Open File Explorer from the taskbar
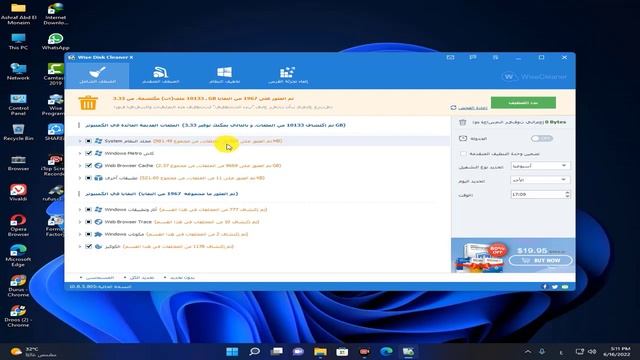This screenshot has height=360, width=640. tap(320, 351)
